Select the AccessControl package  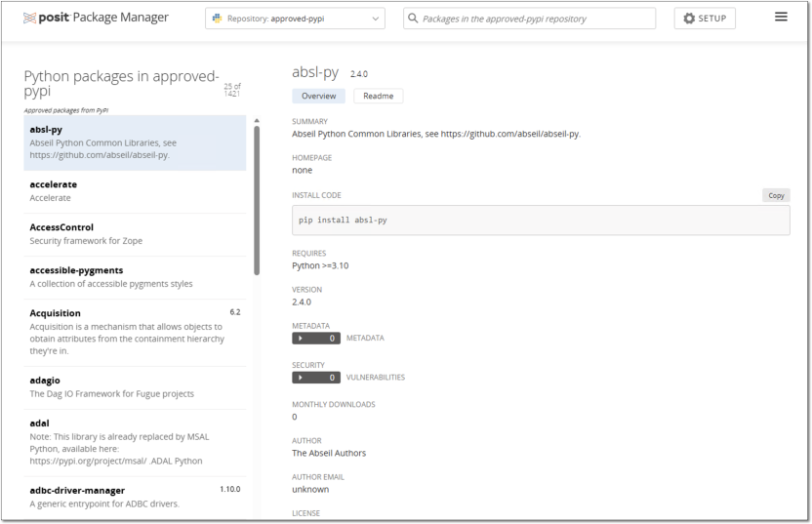pos(135,234)
